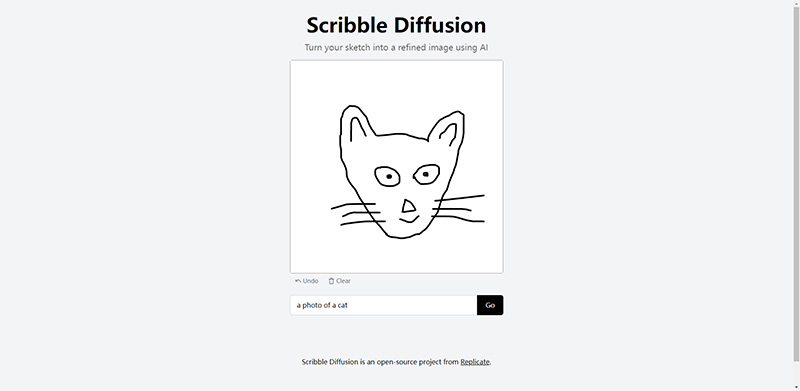
Task: Focus the 'a photo of a cat' prompt field
Action: click(384, 305)
